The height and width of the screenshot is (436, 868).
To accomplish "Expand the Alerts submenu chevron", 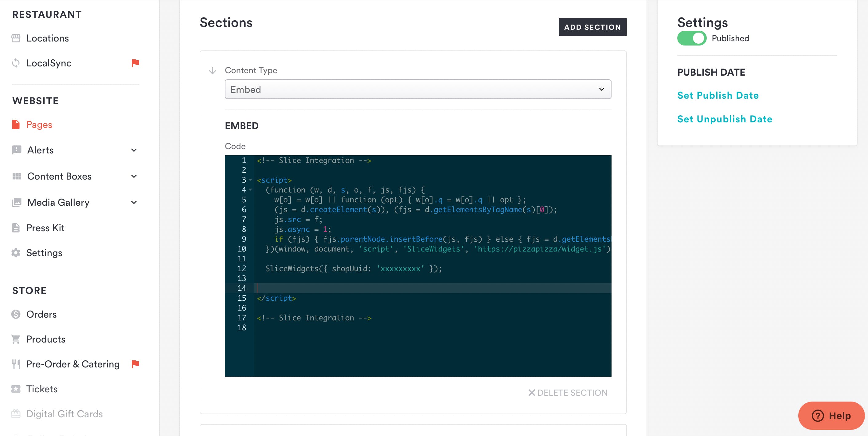I will [x=134, y=150].
